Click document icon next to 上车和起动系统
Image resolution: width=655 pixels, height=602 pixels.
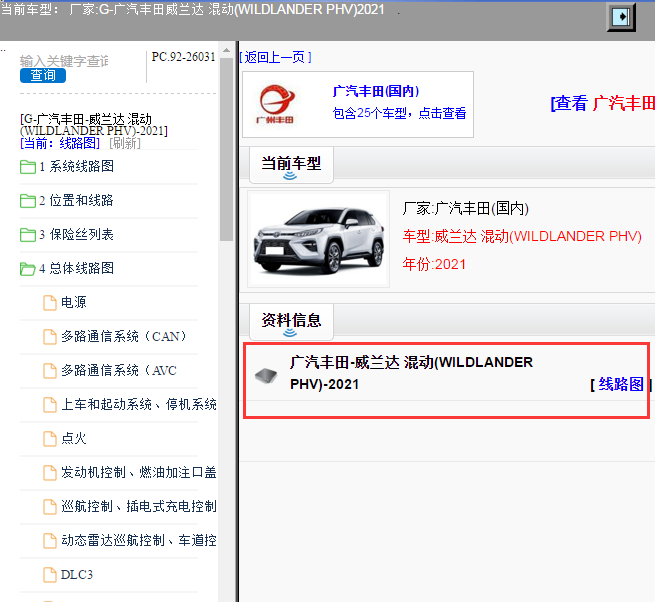point(50,405)
